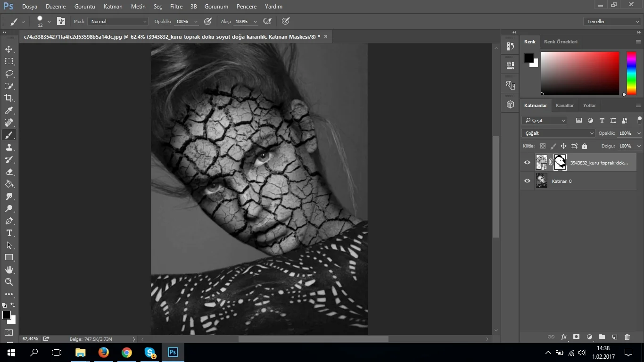Hide the Katman 0 layer
The image size is (644, 362).
[x=527, y=181]
